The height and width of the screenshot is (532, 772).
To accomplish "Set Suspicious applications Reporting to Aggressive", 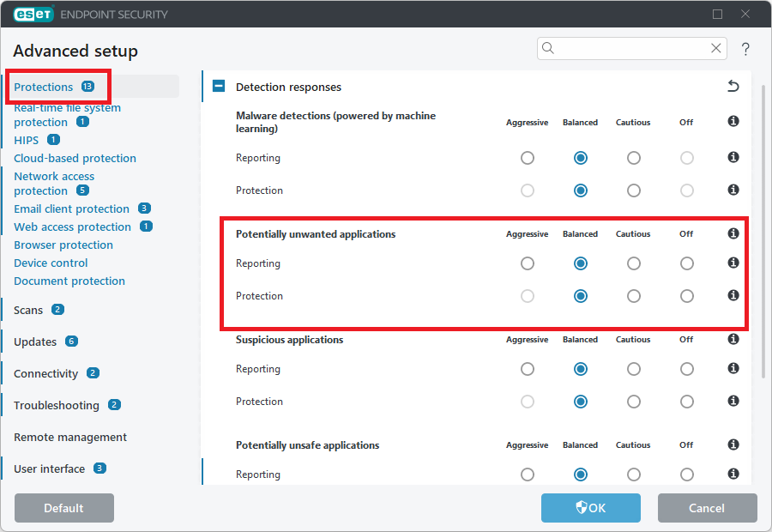I will pyautogui.click(x=528, y=369).
